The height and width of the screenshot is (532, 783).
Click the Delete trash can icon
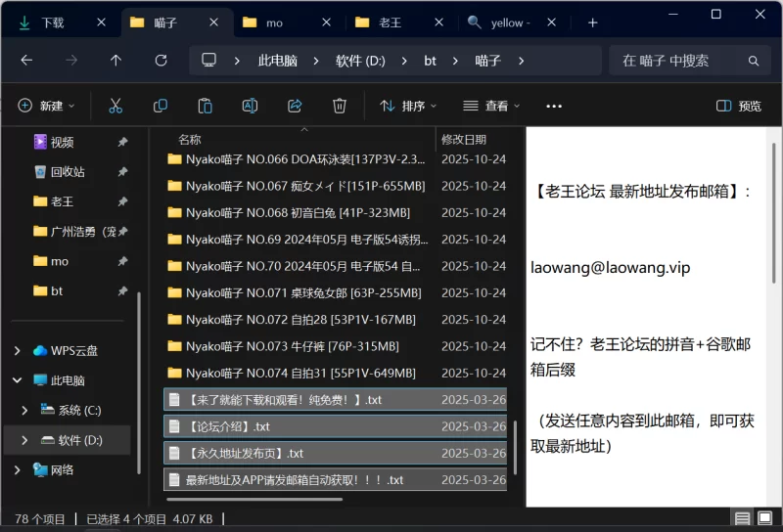(340, 106)
